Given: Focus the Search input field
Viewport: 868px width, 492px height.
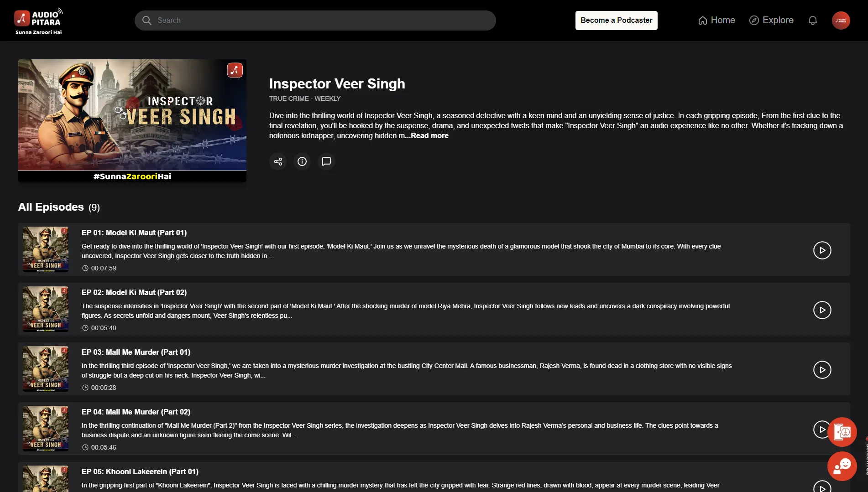Looking at the screenshot, I should point(315,21).
